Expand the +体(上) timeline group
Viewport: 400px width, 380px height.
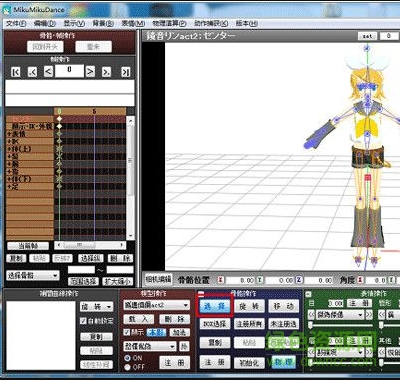[19, 149]
